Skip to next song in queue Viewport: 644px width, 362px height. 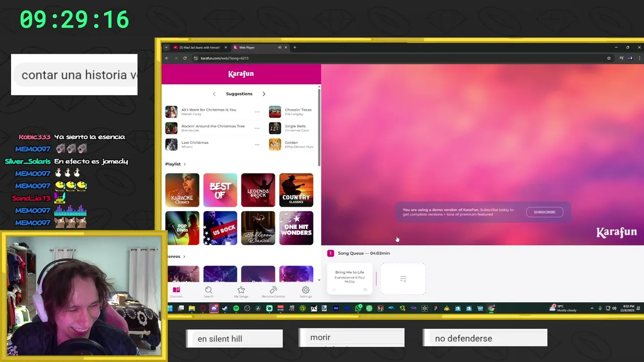[x=365, y=290]
